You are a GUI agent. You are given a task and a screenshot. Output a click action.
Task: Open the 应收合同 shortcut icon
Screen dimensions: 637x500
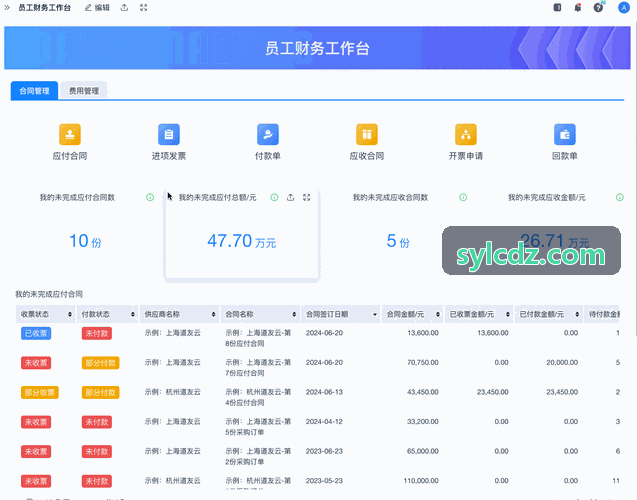click(x=367, y=134)
